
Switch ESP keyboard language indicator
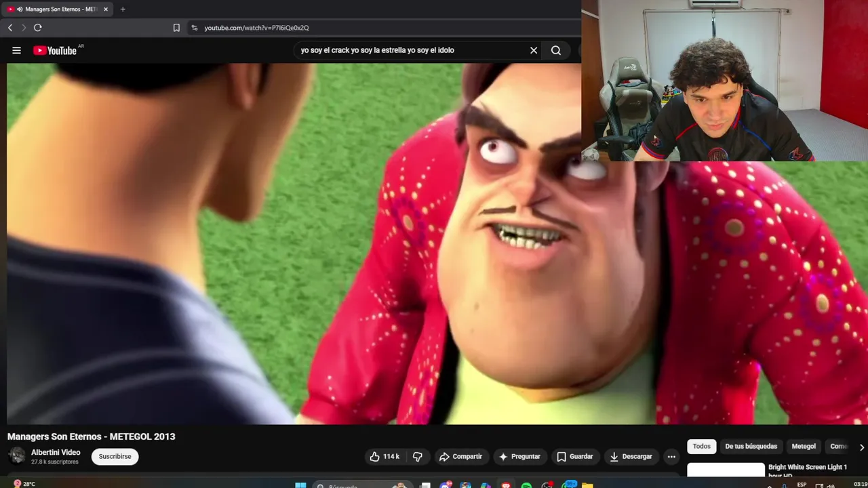pos(802,485)
